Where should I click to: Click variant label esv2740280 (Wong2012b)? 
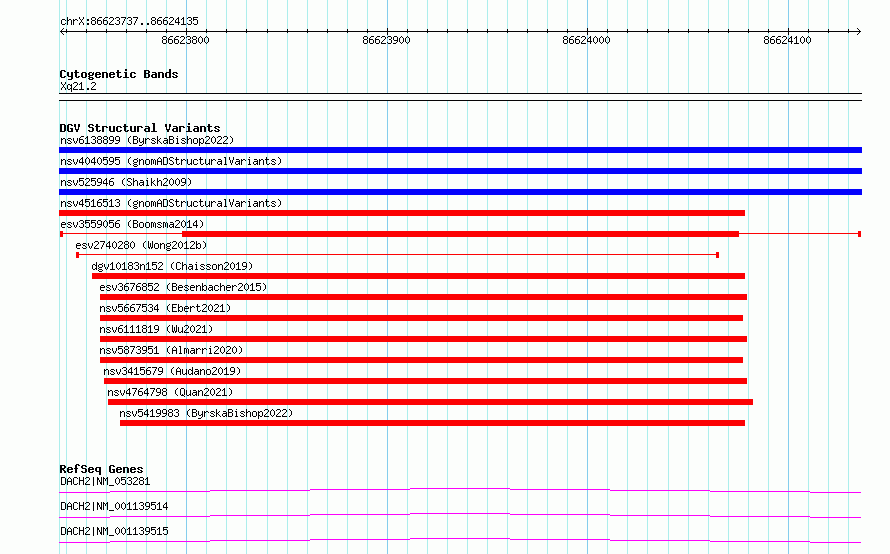pos(141,245)
